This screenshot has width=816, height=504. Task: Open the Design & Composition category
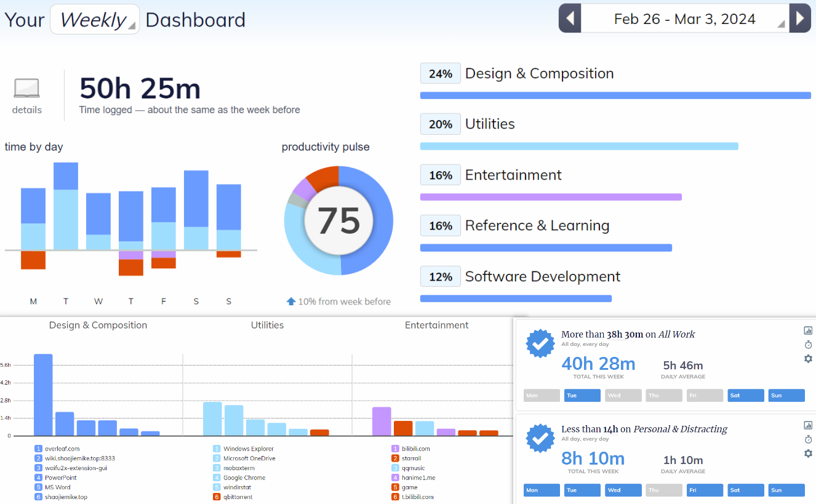tap(539, 74)
